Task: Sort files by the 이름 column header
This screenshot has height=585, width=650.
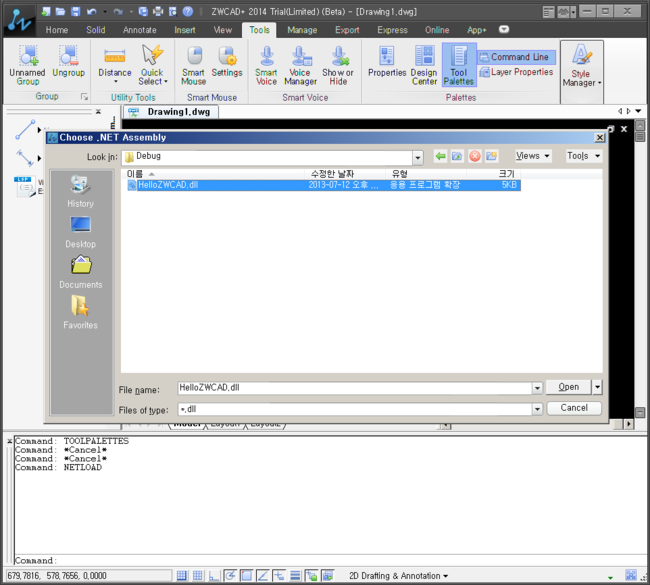Action: [x=214, y=174]
